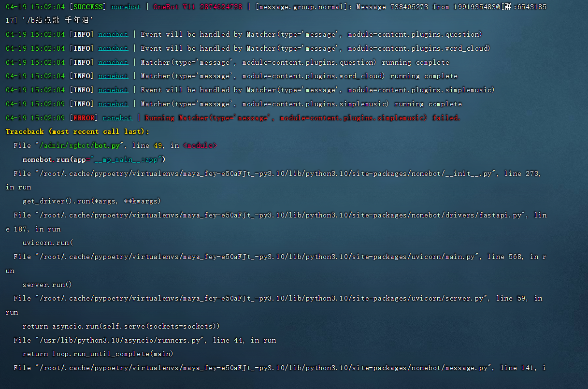Screen dimensions: 588x389
Task: Click the nonebot link beside the ERROR entry
Action: [x=116, y=117]
